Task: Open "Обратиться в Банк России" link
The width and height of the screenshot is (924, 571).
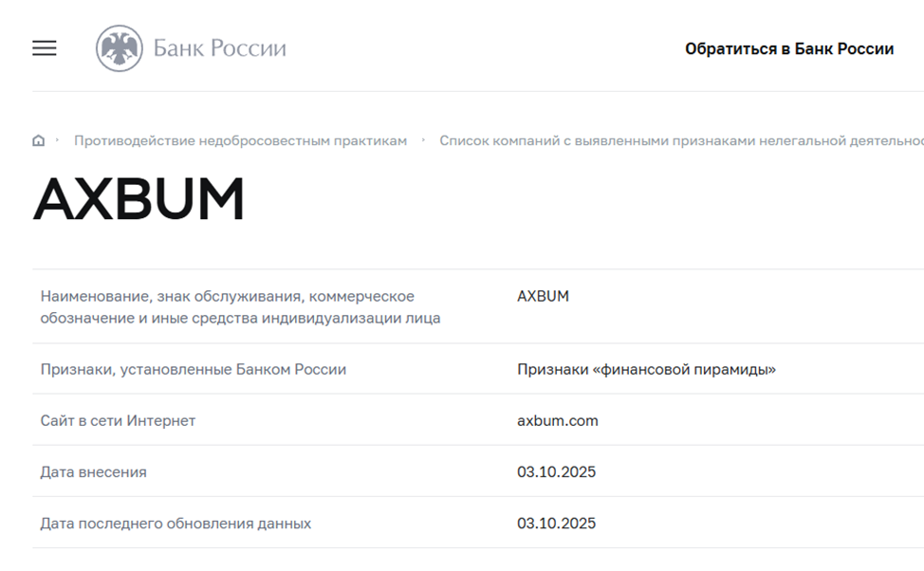Action: pyautogui.click(x=788, y=49)
